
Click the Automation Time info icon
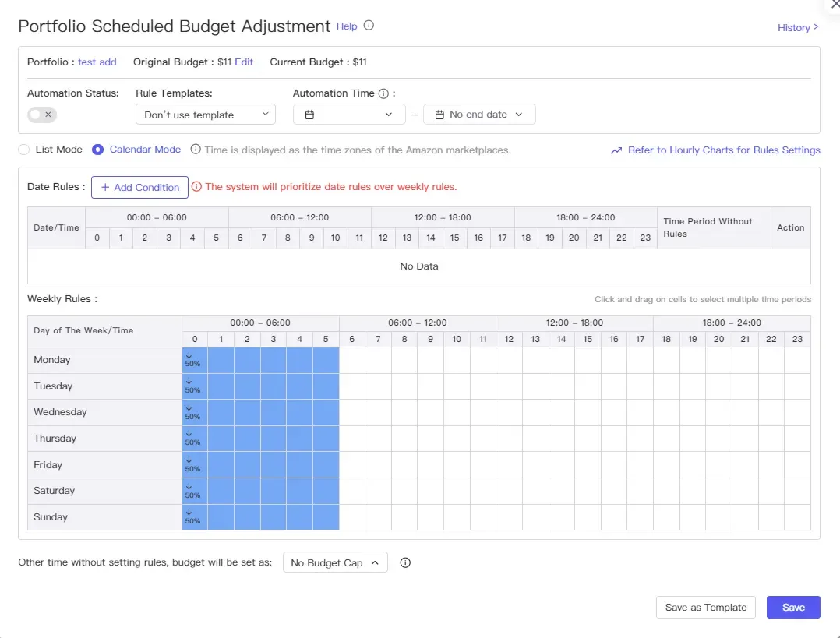point(383,93)
